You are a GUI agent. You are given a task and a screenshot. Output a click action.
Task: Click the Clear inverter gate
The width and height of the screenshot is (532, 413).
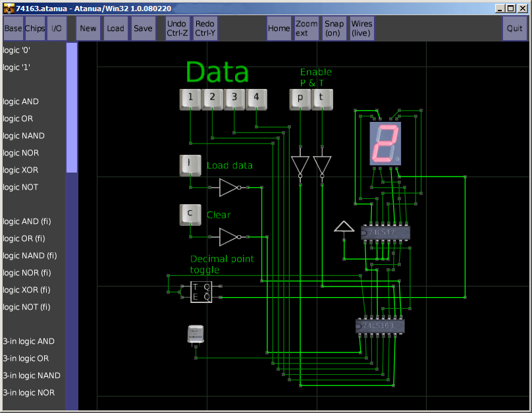pos(229,237)
